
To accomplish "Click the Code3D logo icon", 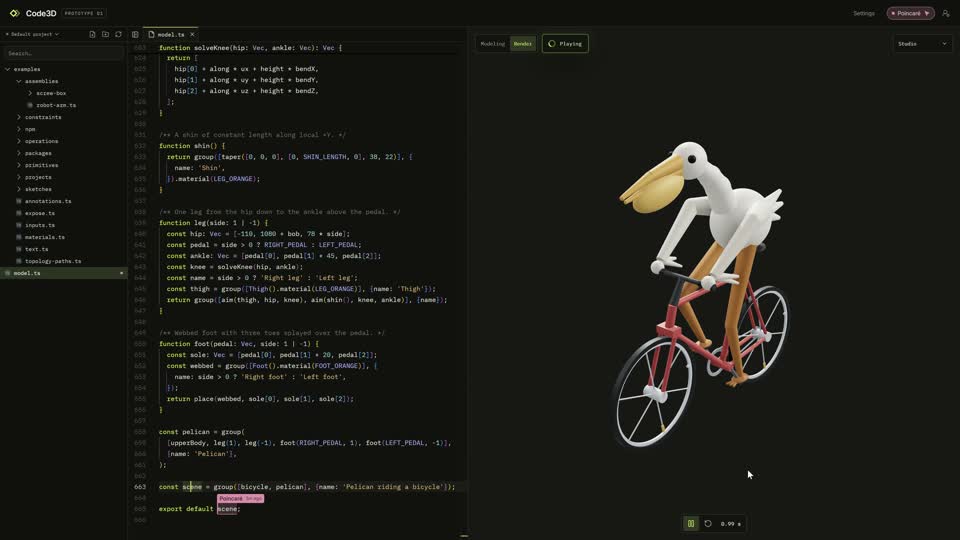I will pos(15,13).
